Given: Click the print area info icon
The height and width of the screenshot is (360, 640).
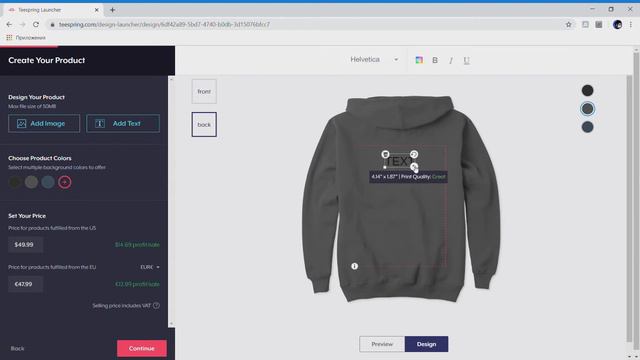Looking at the screenshot, I should click(354, 266).
